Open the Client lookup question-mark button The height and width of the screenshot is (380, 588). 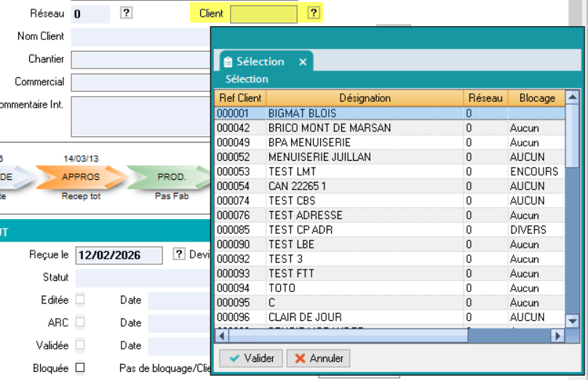[314, 13]
